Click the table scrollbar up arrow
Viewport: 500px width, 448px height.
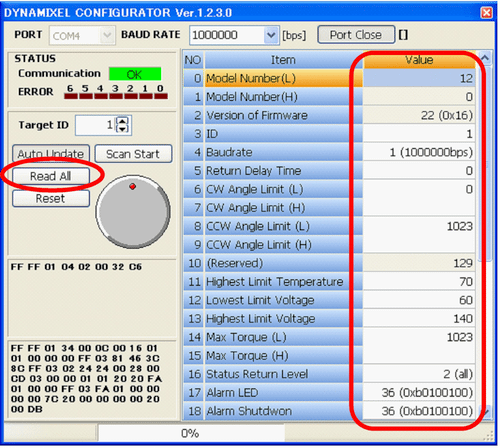pos(485,58)
